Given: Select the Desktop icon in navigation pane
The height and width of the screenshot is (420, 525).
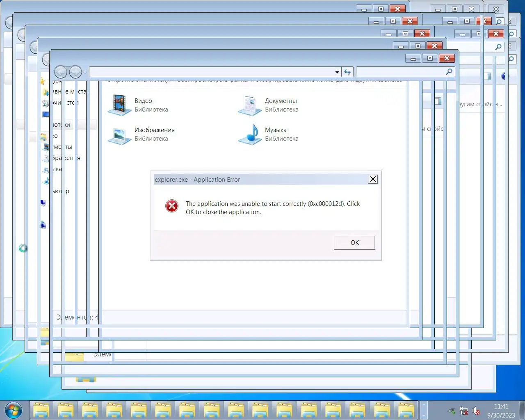Looking at the screenshot, I should (x=46, y=114).
